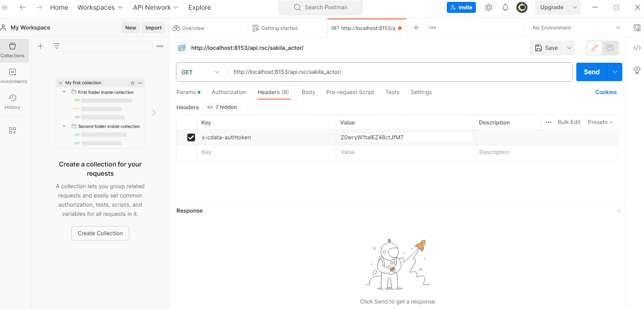
Task: Open the request comments icon
Action: tap(610, 48)
